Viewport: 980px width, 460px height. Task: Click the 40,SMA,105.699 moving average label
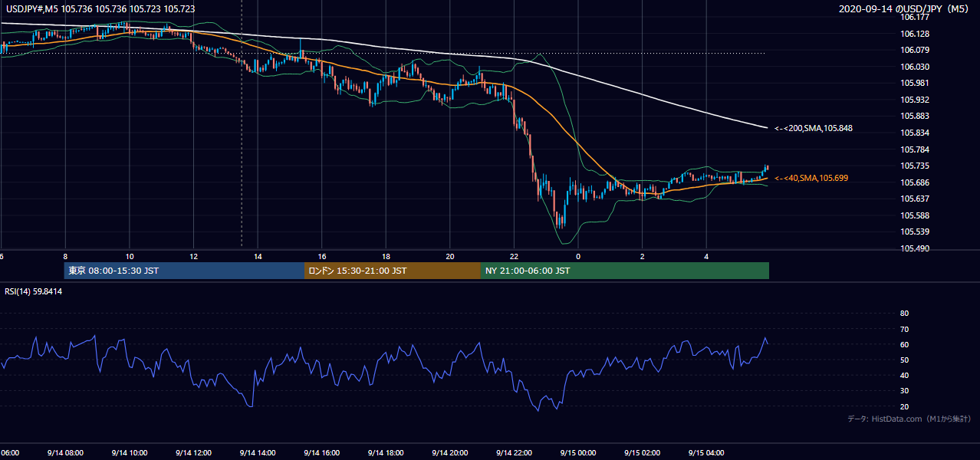pyautogui.click(x=811, y=178)
